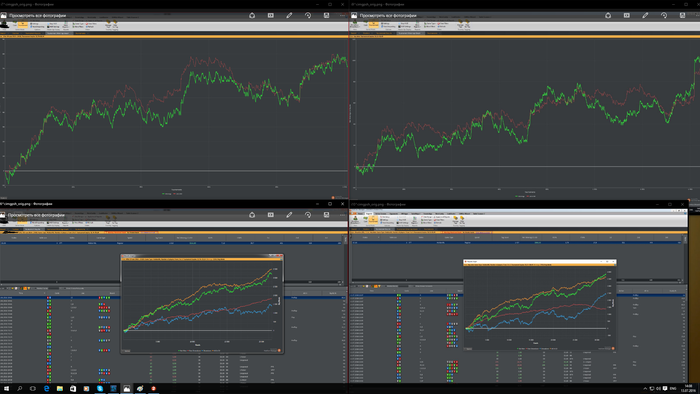Image resolution: width=700 pixels, height=394 pixels.
Task: Switch to Photos app on taskbar
Action: point(127,389)
